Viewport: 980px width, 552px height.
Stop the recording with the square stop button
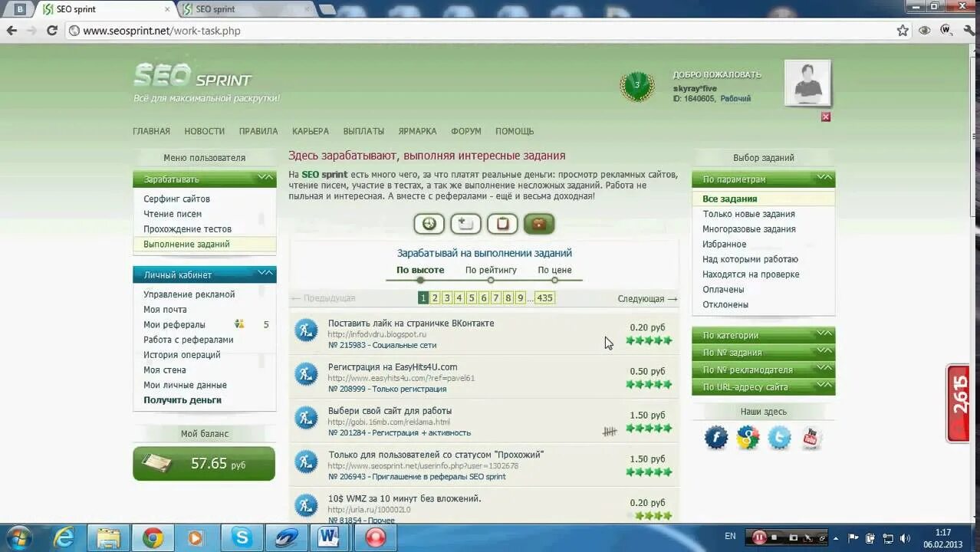(775, 537)
